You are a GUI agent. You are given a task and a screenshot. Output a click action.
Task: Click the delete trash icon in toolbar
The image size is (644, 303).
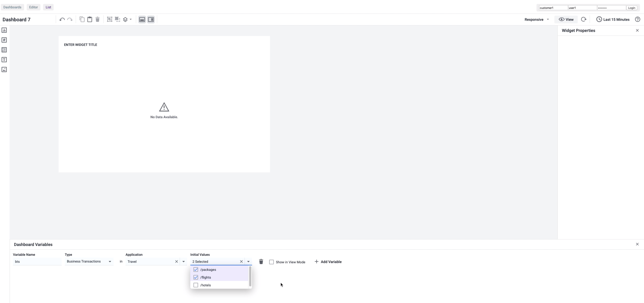click(98, 19)
